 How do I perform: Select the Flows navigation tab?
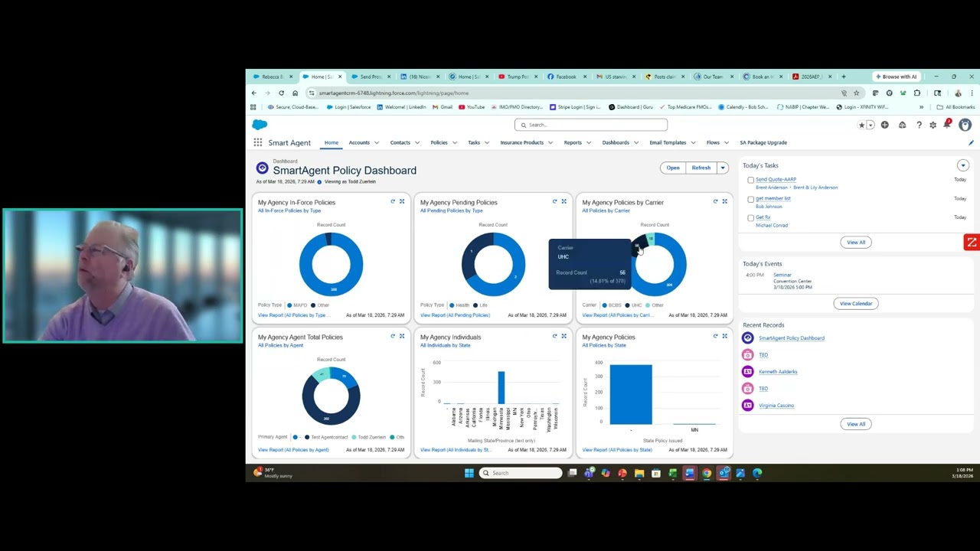coord(713,142)
